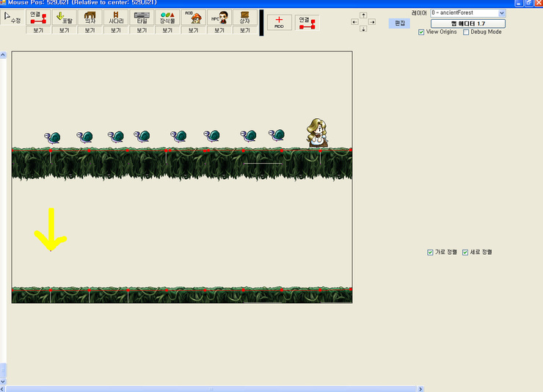This screenshot has width=543, height=392.
Task: Click the 편집 edit mode button
Action: (x=399, y=23)
